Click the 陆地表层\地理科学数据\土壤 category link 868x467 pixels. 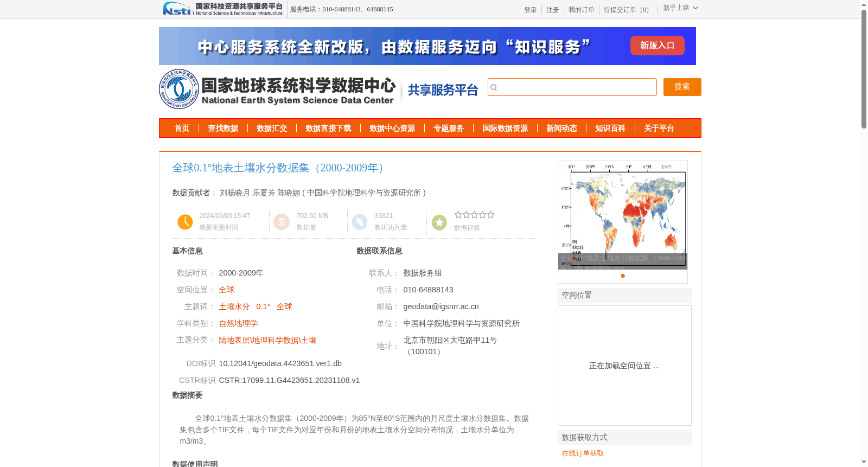tap(267, 340)
